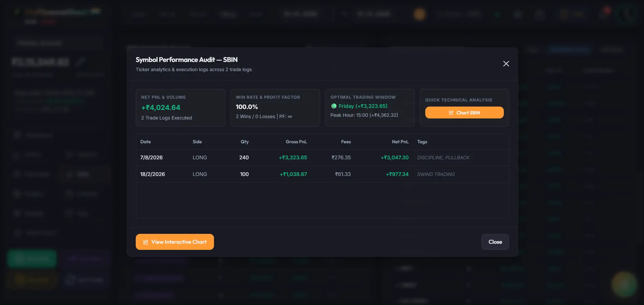
Task: Click the chart icon in View Interactive Chart
Action: tap(146, 242)
